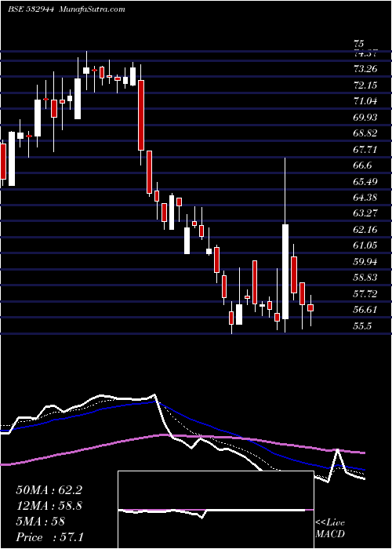Click the 12MA : 58.8 readout
This screenshot has height=549, width=392.
(49, 506)
